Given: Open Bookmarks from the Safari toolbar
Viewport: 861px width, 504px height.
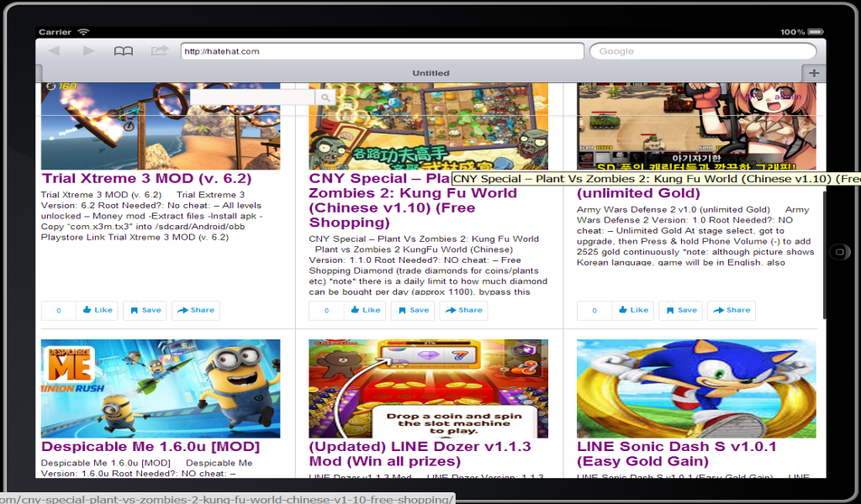Looking at the screenshot, I should coord(124,51).
